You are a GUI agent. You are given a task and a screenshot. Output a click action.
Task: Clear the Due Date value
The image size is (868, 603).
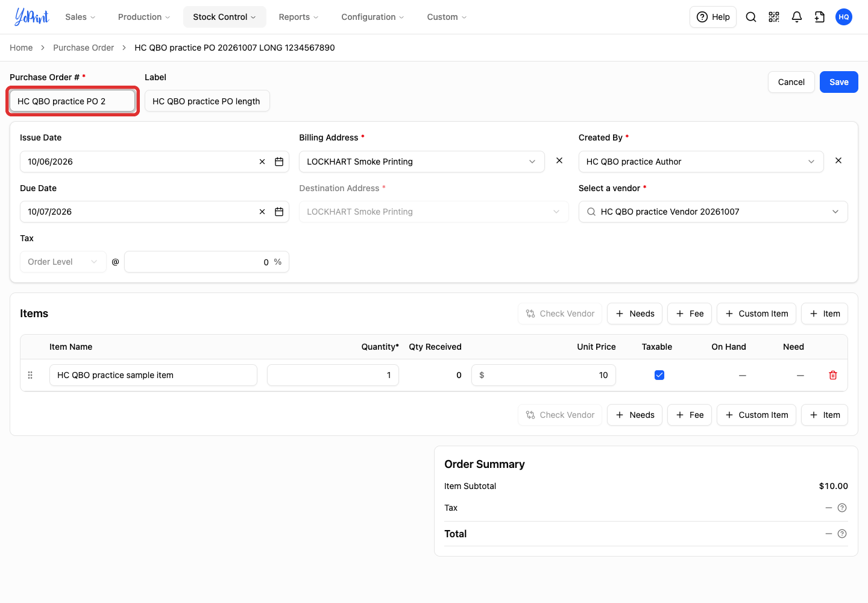[x=262, y=212]
